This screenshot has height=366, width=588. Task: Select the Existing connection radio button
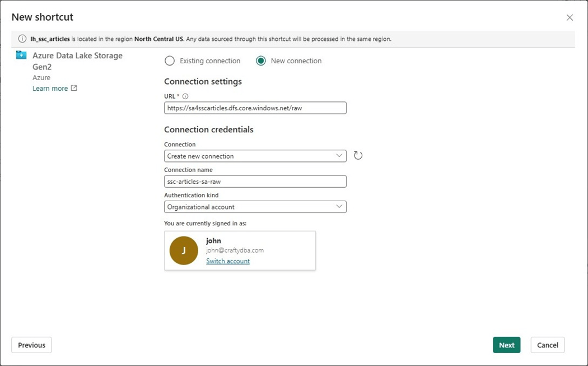tap(170, 61)
